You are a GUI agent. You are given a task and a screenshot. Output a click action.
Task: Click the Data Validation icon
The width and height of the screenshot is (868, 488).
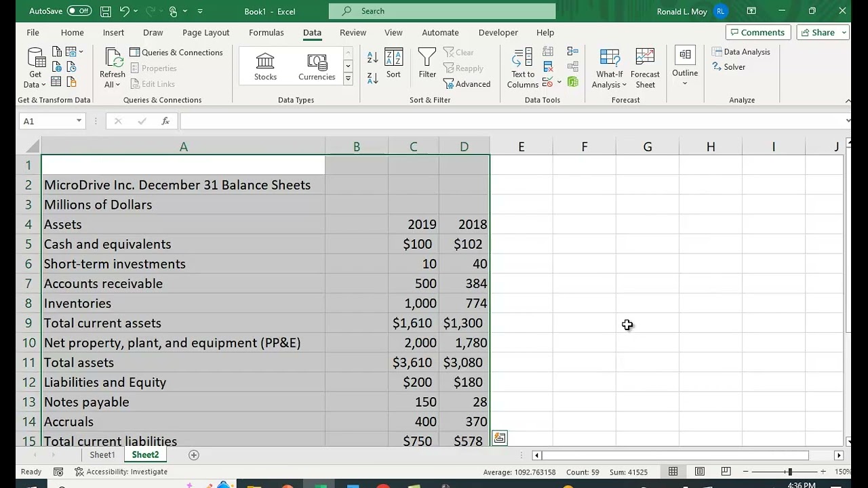point(548,82)
